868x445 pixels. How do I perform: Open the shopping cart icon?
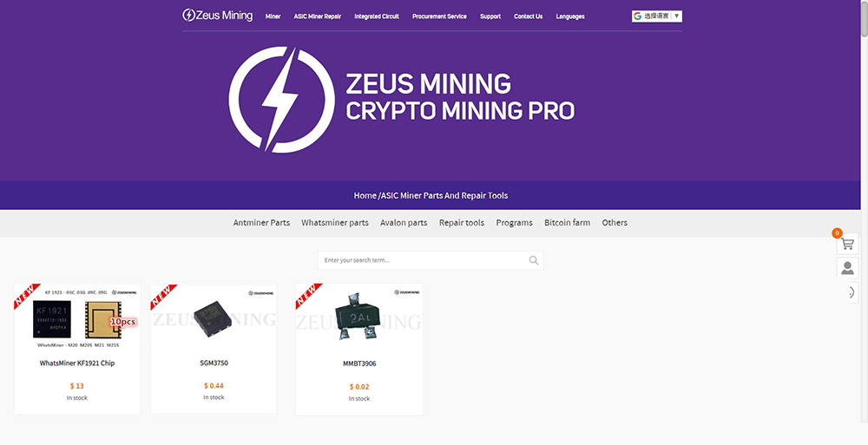(x=847, y=244)
